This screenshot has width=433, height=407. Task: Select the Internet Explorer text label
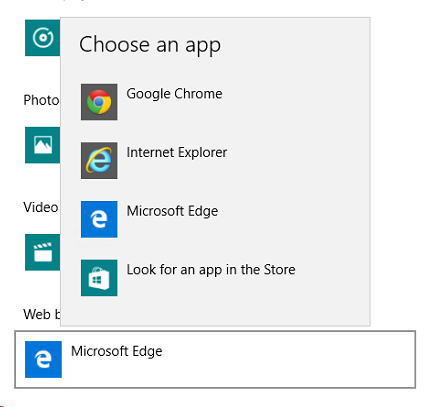[x=177, y=153]
